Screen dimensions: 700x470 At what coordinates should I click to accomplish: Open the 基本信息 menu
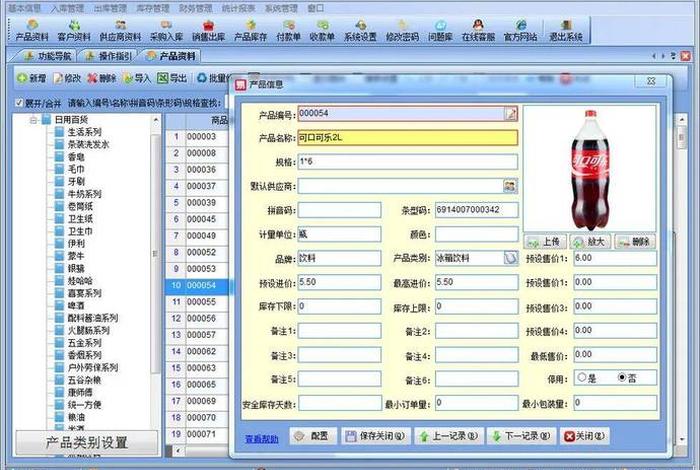tap(24, 8)
